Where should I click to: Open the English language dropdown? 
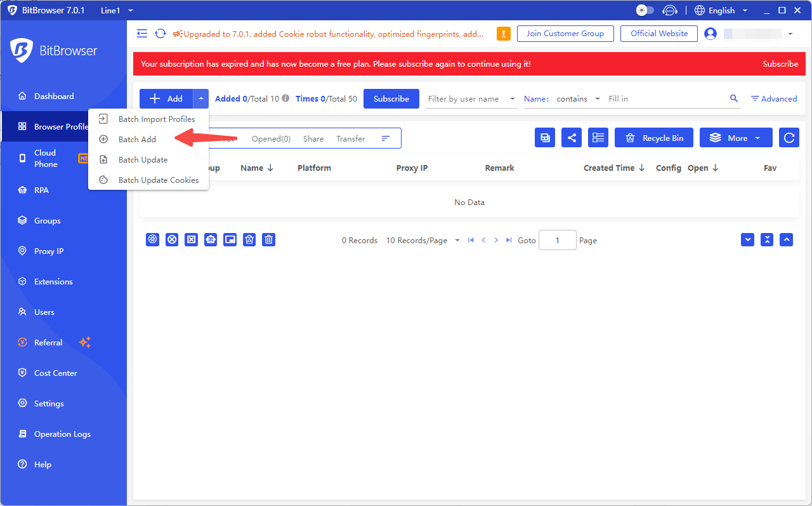721,10
